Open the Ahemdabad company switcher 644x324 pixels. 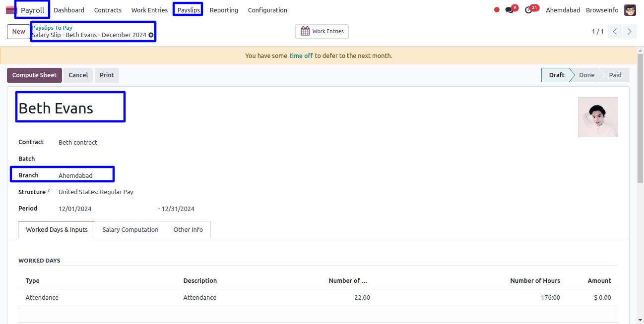coord(563,10)
